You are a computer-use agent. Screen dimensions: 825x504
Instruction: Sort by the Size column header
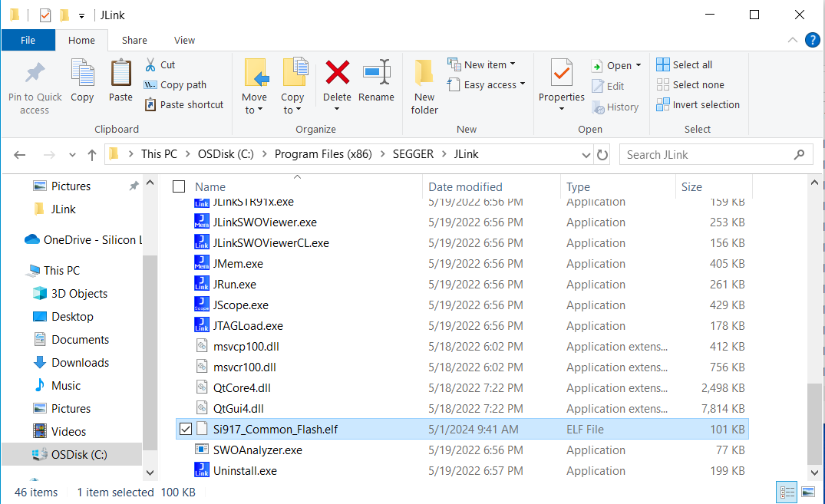coord(691,186)
